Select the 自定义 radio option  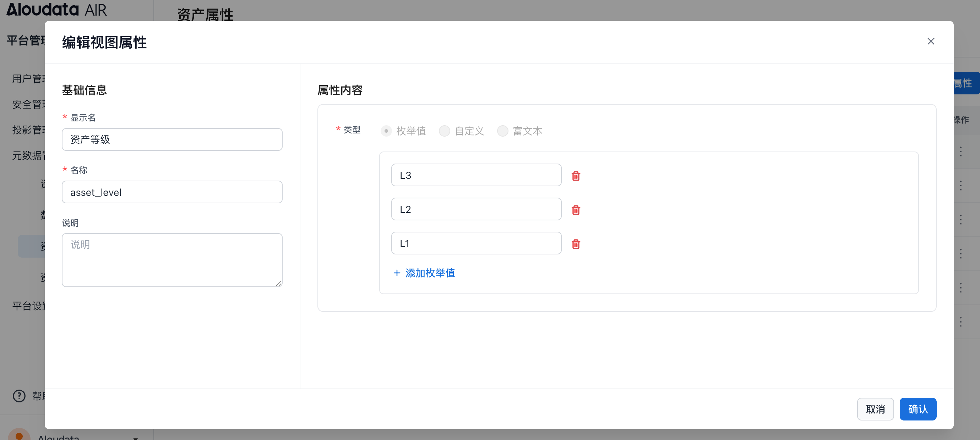[444, 131]
